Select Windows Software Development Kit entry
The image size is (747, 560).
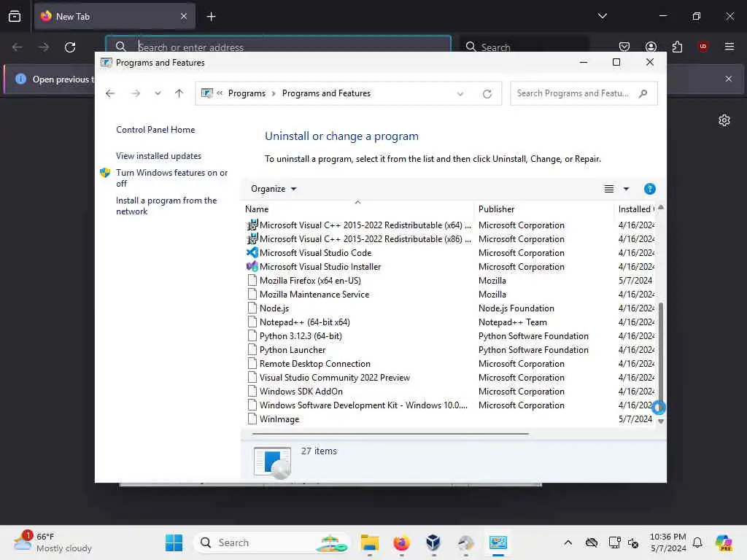click(449, 405)
